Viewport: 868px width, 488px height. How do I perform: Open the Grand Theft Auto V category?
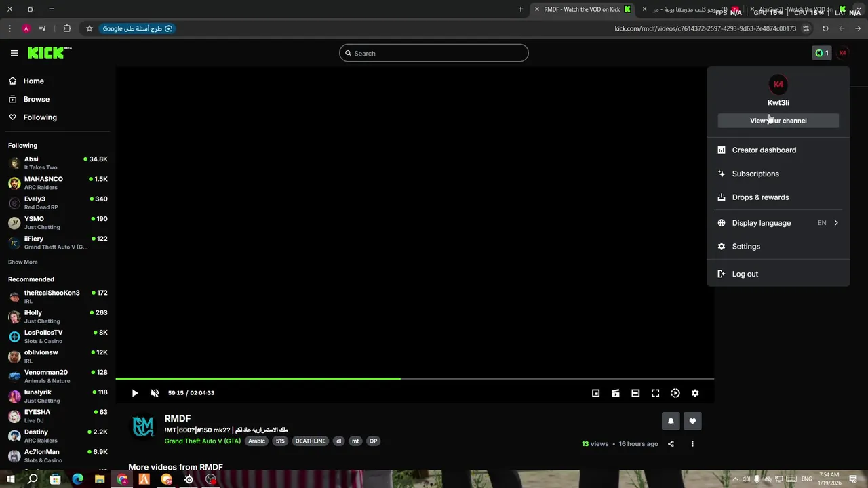pyautogui.click(x=203, y=441)
